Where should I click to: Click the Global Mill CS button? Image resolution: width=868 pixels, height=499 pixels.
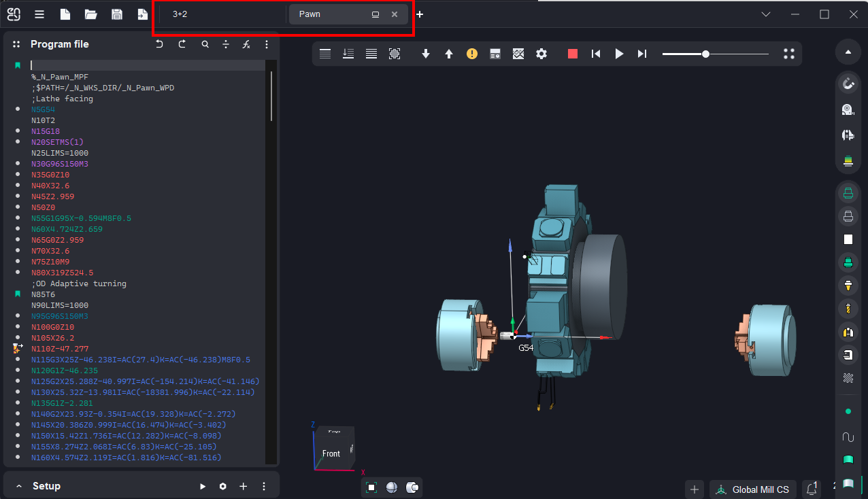point(752,489)
